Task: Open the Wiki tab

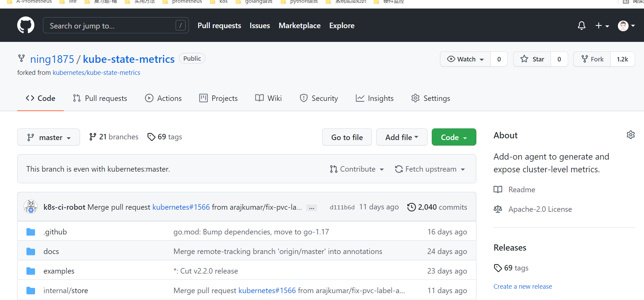Action: 268,98
